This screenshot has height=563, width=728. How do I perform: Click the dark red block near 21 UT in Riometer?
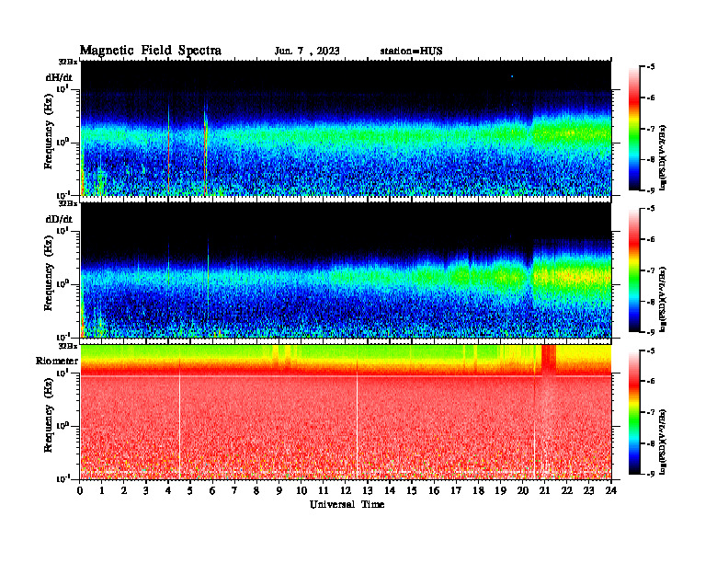(549, 360)
